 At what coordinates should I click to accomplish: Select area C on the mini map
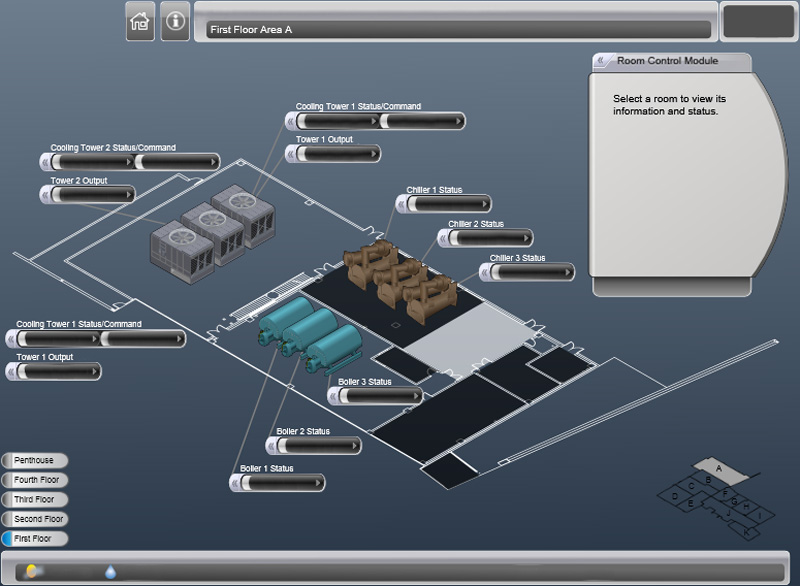(x=691, y=486)
